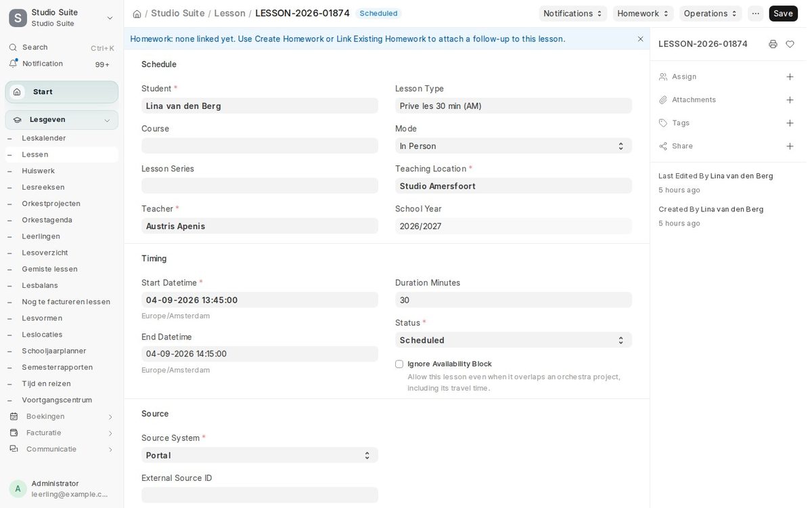The width and height of the screenshot is (812, 508).
Task: Click the Duration Minutes field
Action: pos(514,300)
